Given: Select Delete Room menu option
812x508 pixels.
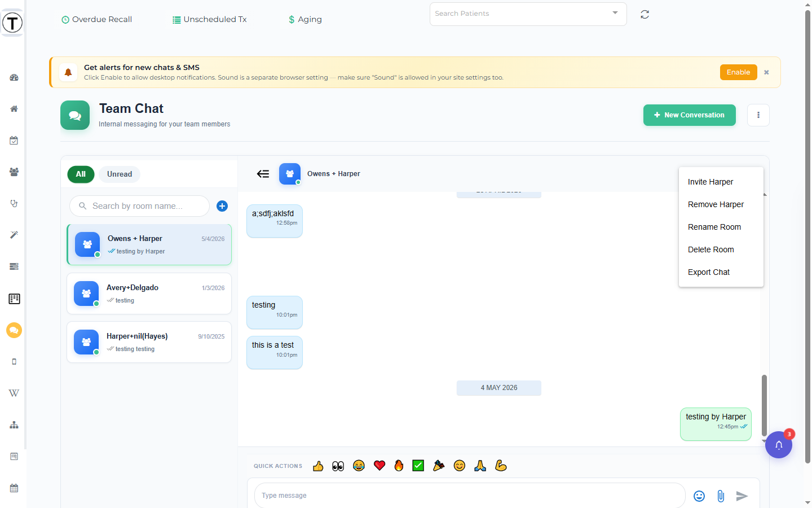Looking at the screenshot, I should point(721,249).
